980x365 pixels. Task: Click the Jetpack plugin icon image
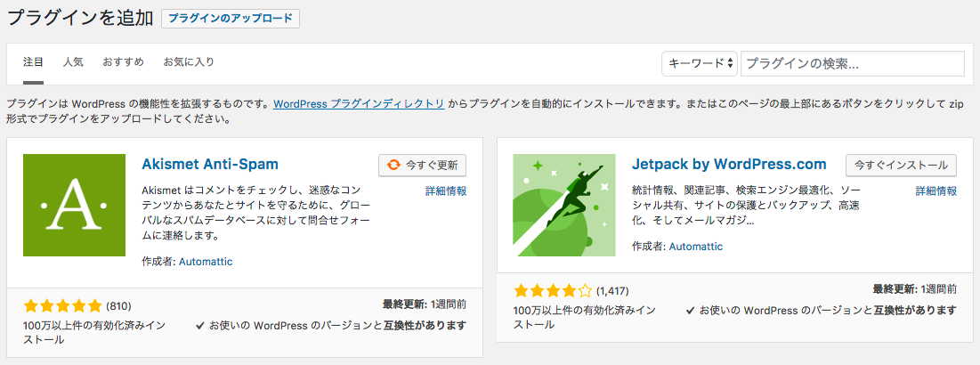pyautogui.click(x=563, y=205)
